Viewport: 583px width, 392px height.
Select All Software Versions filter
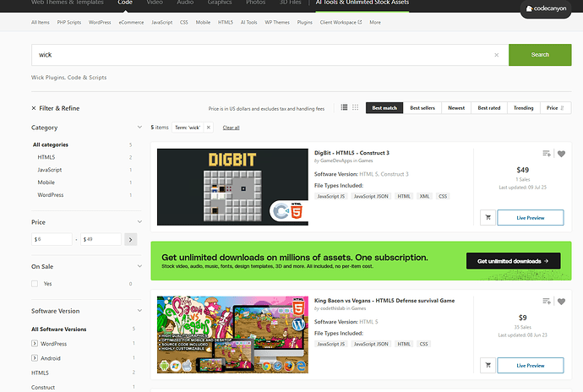(59, 329)
